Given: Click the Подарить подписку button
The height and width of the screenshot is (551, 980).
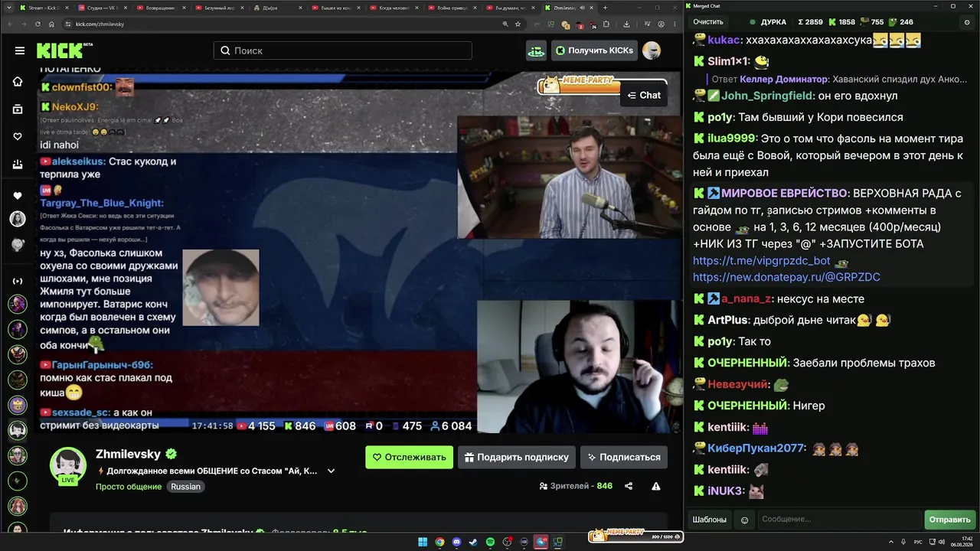Looking at the screenshot, I should click(x=517, y=457).
